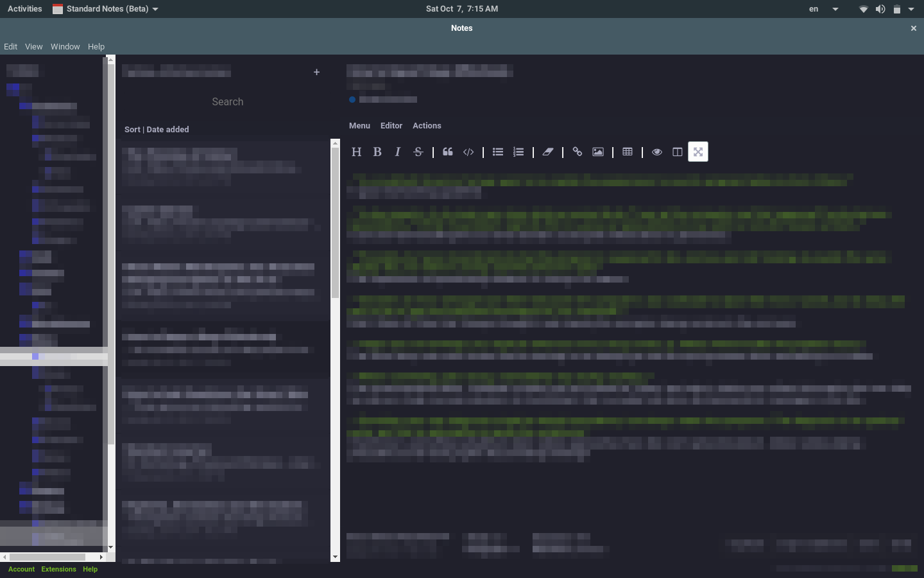Open the clock calendar Sat Oct 7
The width and height of the screenshot is (924, 578).
462,9
